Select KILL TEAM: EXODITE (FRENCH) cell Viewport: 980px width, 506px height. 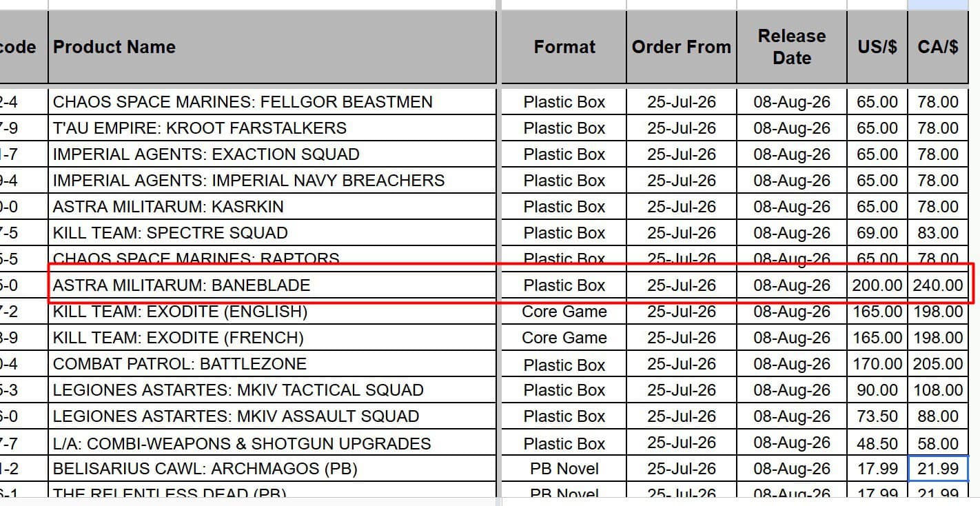click(272, 338)
